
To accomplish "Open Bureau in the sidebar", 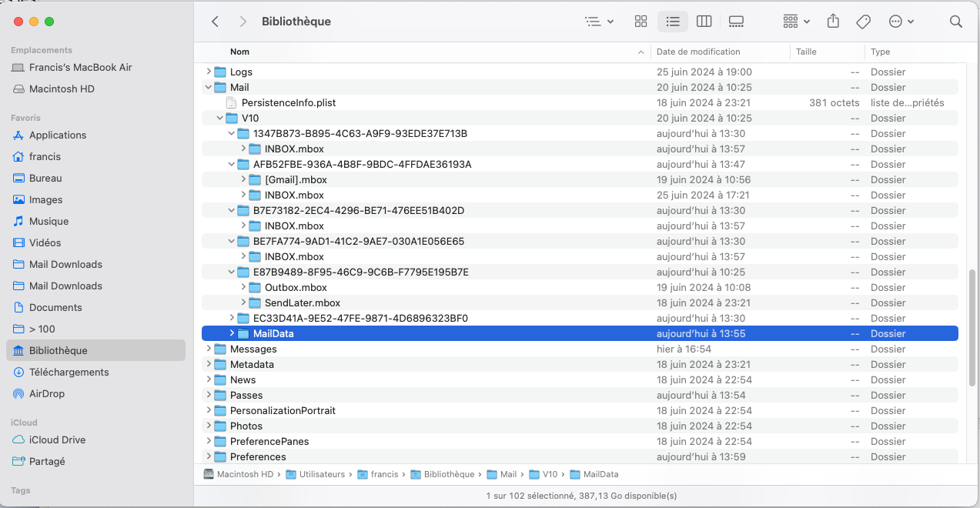I will pos(45,178).
